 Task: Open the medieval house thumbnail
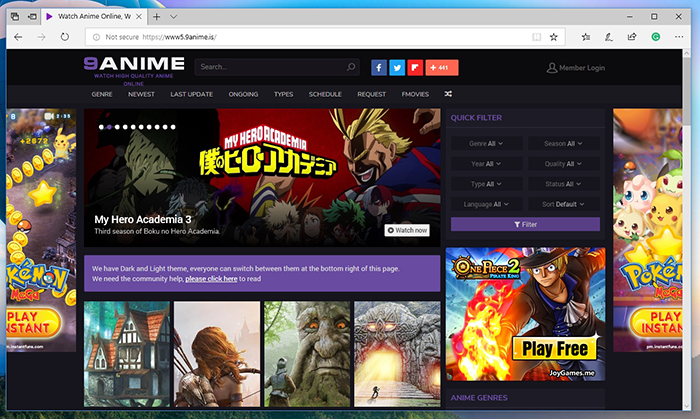127,354
